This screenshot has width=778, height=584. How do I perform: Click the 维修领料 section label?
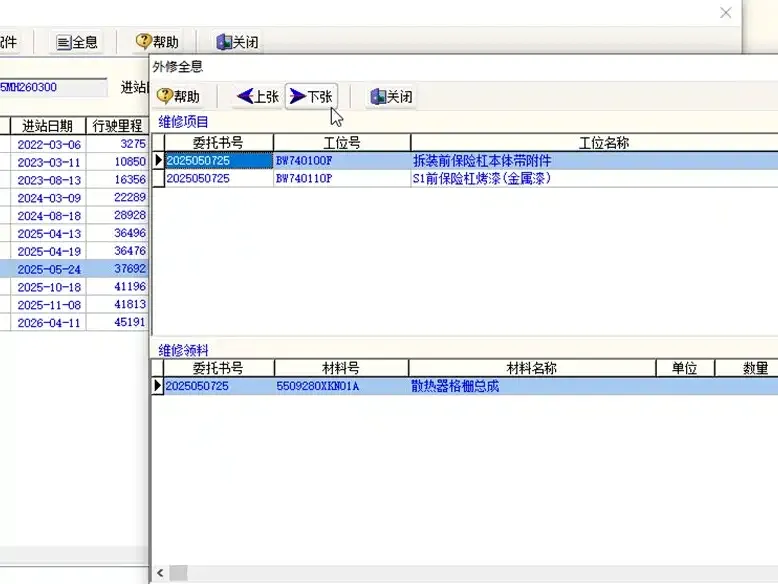coord(183,350)
